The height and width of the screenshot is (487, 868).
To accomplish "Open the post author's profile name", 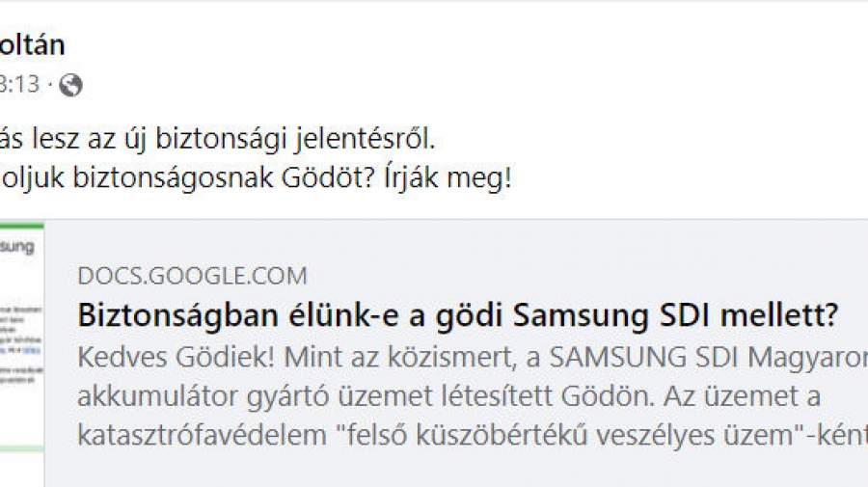I will click(x=32, y=44).
